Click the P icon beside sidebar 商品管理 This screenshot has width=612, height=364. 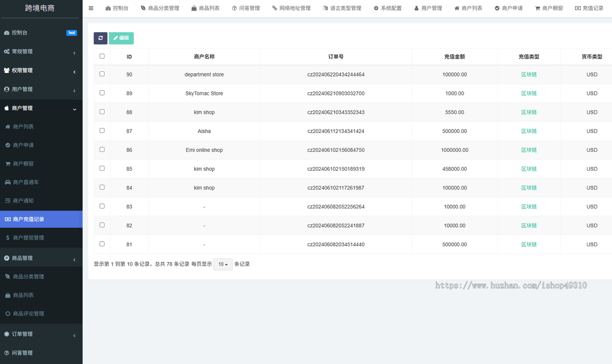[x=7, y=258]
